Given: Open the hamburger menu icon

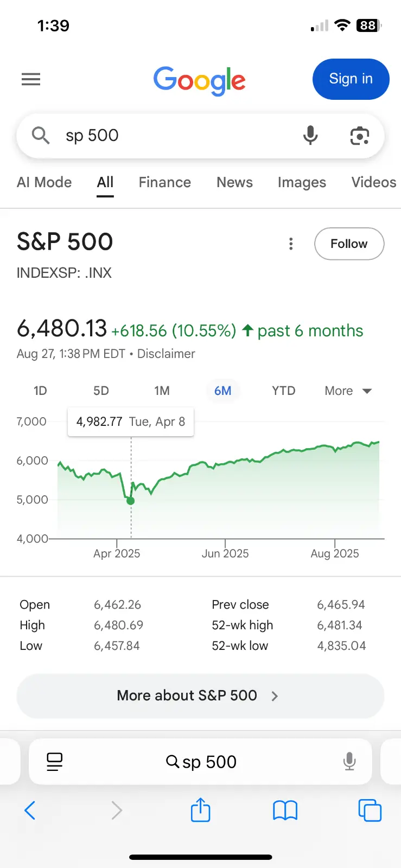Looking at the screenshot, I should click(x=31, y=79).
